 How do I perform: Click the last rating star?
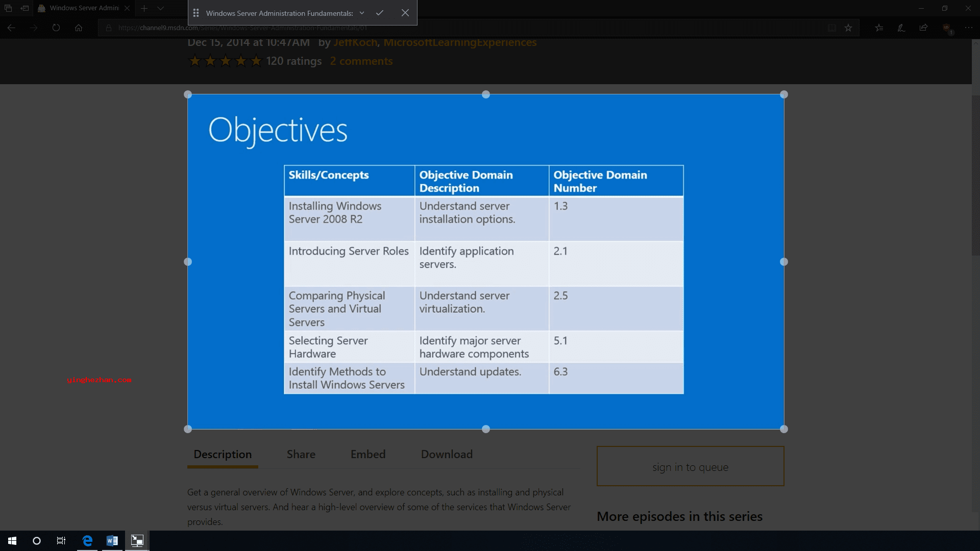256,61
